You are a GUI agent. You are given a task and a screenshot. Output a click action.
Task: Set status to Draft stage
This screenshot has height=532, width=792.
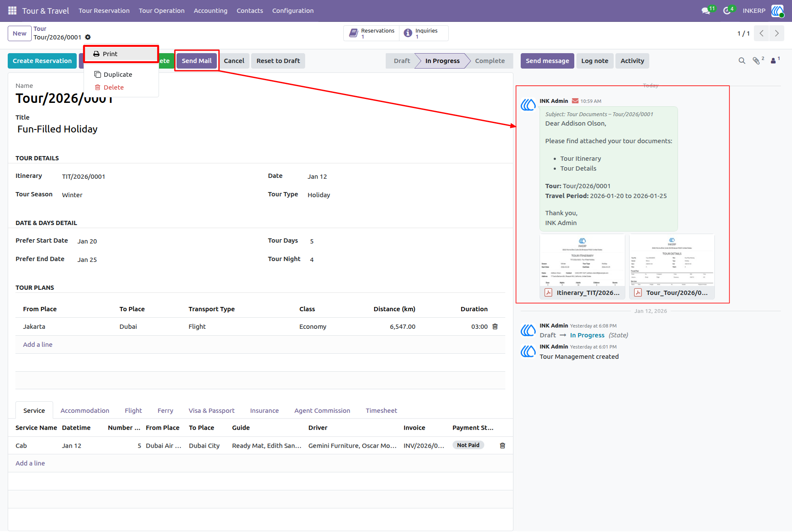point(402,61)
